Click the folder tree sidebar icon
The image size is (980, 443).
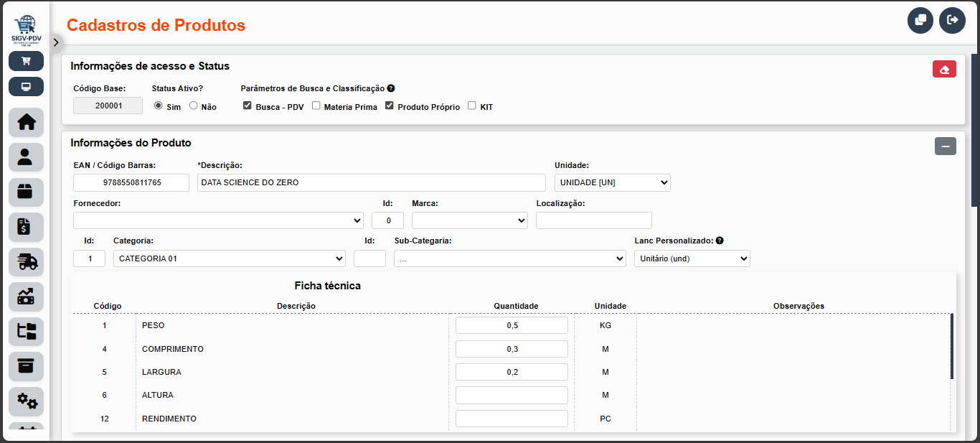[26, 332]
